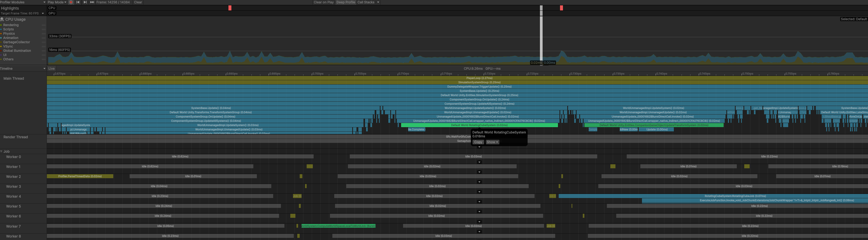Select the DummyDelegateWrapper.TriggerUpdate() sample

(x=457, y=86)
